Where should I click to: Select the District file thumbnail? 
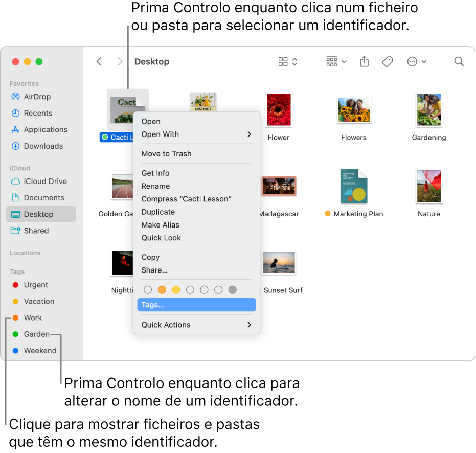[203, 102]
